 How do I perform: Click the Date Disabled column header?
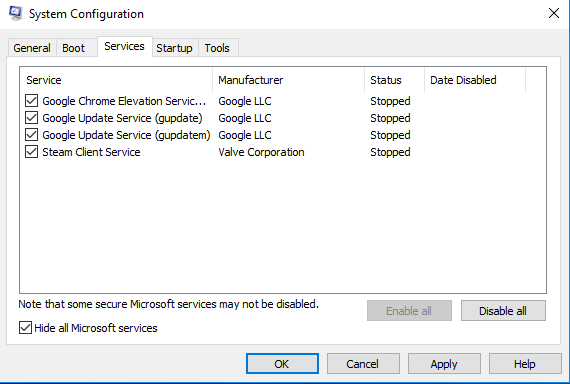tap(475, 80)
